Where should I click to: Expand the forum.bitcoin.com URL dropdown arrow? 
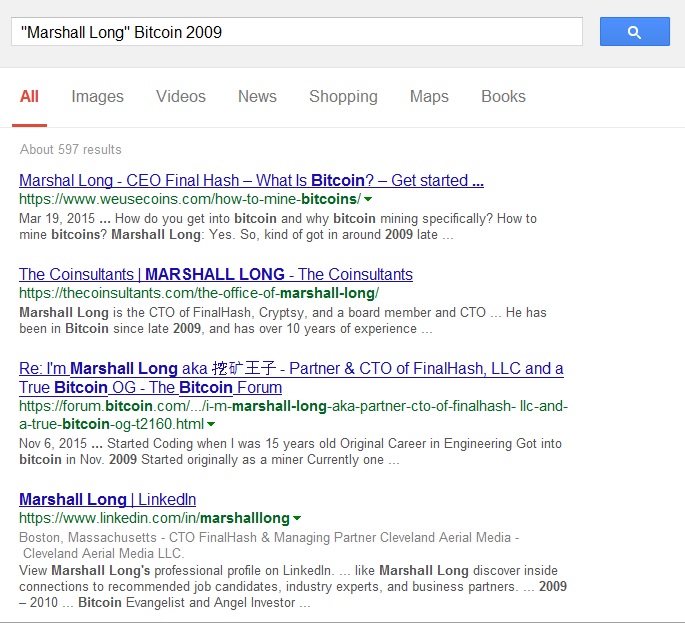click(x=211, y=424)
